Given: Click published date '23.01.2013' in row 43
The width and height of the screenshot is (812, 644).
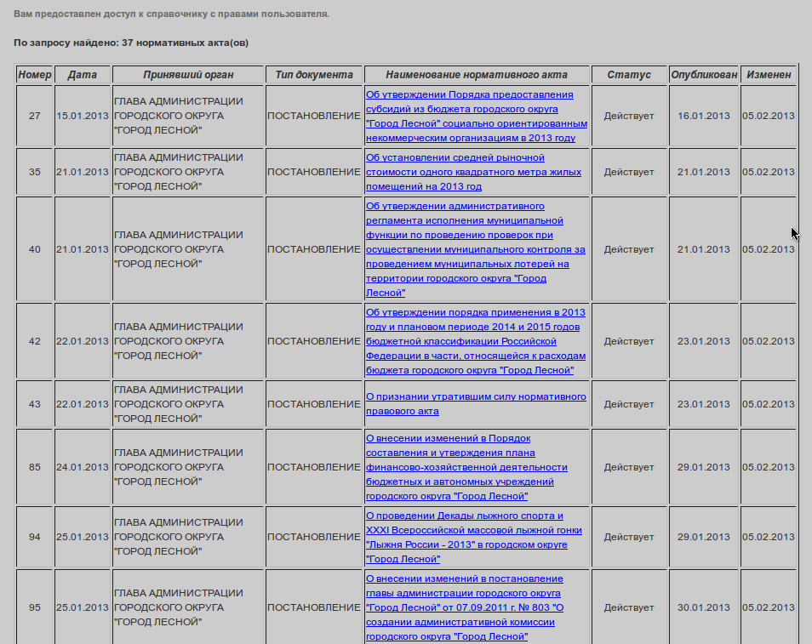Looking at the screenshot, I should [x=704, y=404].
